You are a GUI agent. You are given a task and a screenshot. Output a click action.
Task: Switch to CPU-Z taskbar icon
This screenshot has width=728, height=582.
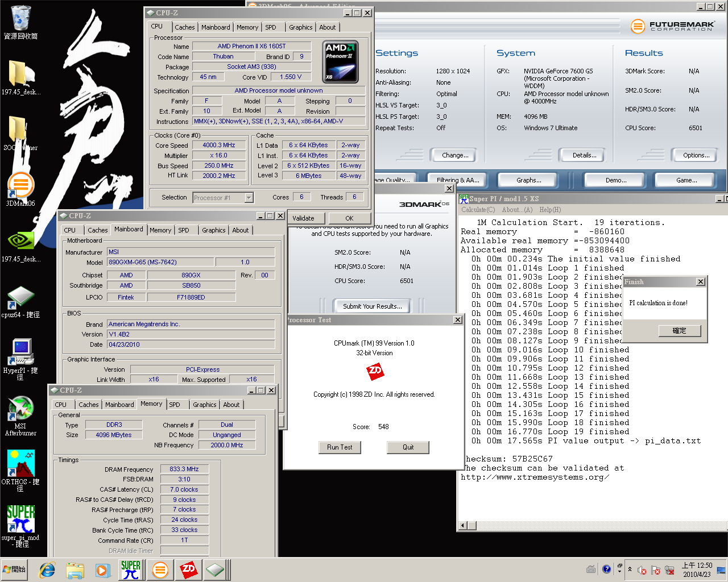216,569
